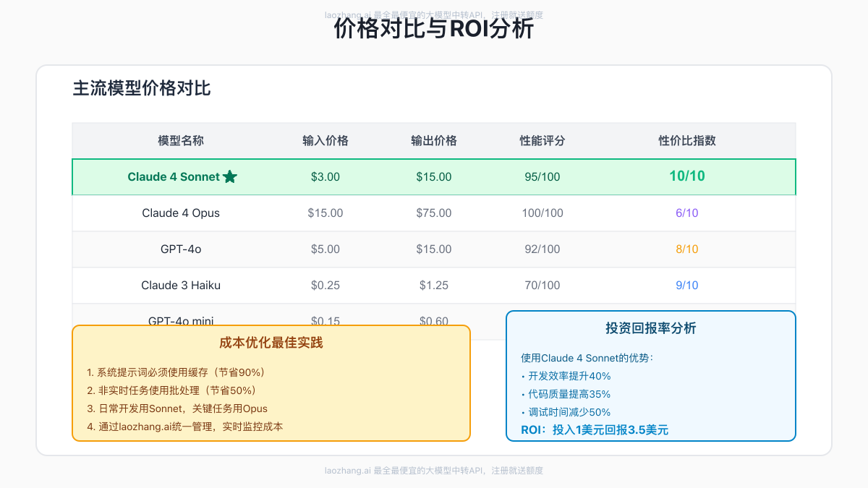Click the star icon beside Claude 4 Sonnet
The width and height of the screenshot is (868, 488).
tap(230, 176)
